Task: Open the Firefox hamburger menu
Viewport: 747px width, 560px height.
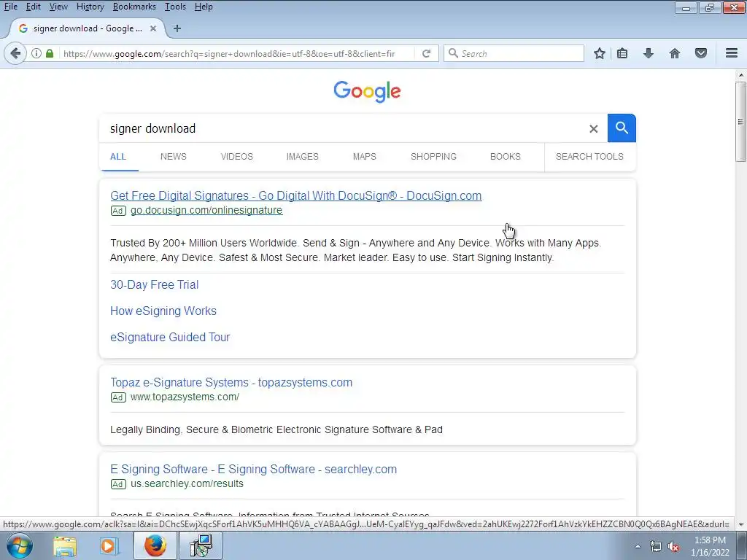Action: 732,52
